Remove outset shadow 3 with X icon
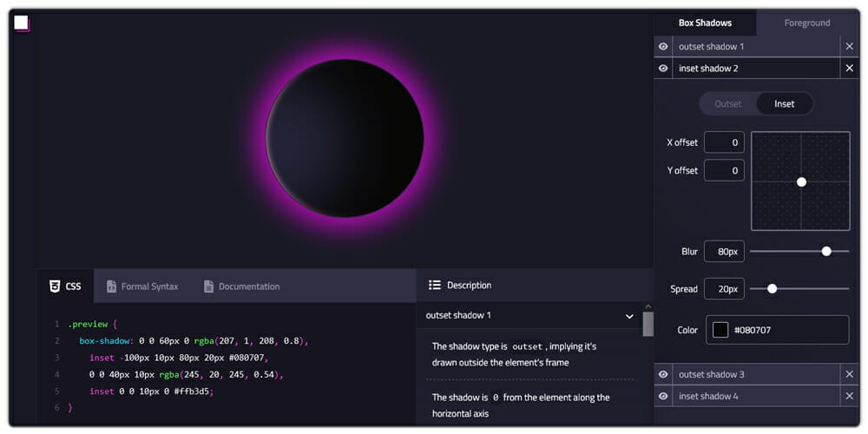Viewport: 868px width, 434px height. [x=849, y=375]
